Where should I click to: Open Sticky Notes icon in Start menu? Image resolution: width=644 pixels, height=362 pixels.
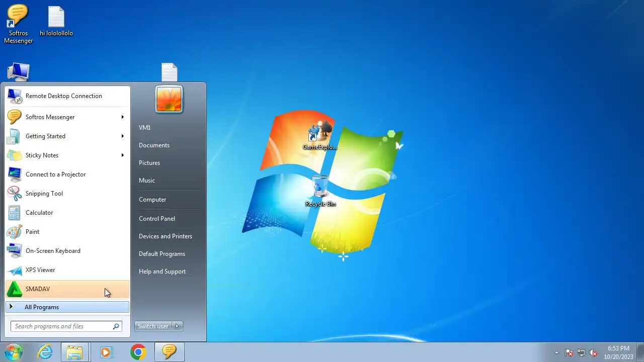[x=15, y=155]
